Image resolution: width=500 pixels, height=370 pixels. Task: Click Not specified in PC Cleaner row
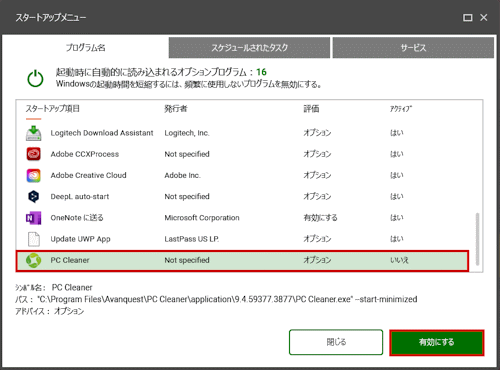coord(187,260)
